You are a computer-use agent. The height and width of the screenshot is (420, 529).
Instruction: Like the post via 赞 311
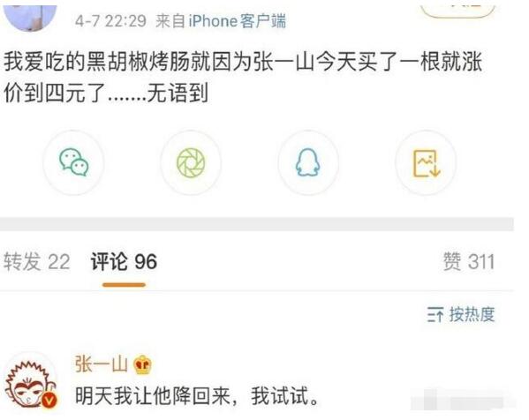tap(469, 261)
